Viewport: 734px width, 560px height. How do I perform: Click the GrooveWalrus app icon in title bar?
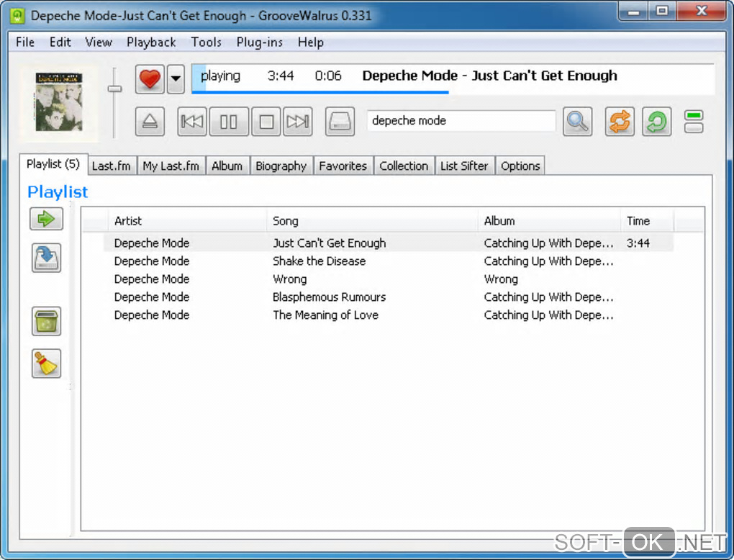coord(17,15)
